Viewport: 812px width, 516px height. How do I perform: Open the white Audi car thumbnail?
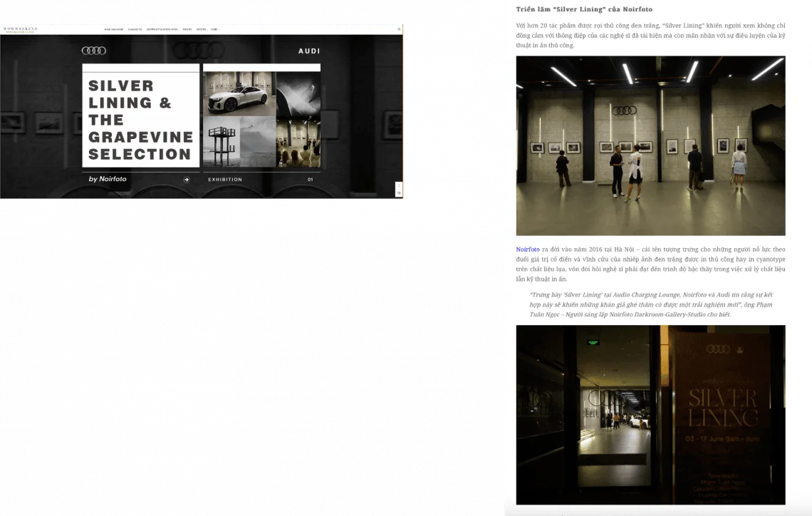pos(239,93)
